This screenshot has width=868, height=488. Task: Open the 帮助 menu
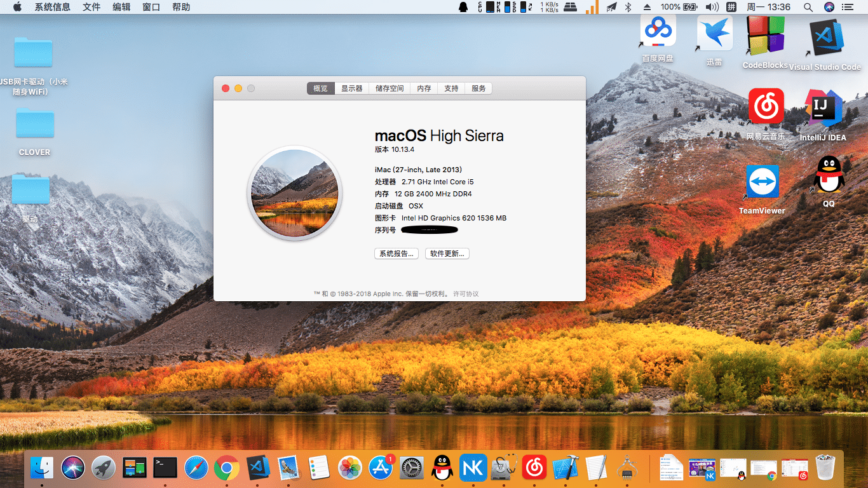[x=181, y=7]
